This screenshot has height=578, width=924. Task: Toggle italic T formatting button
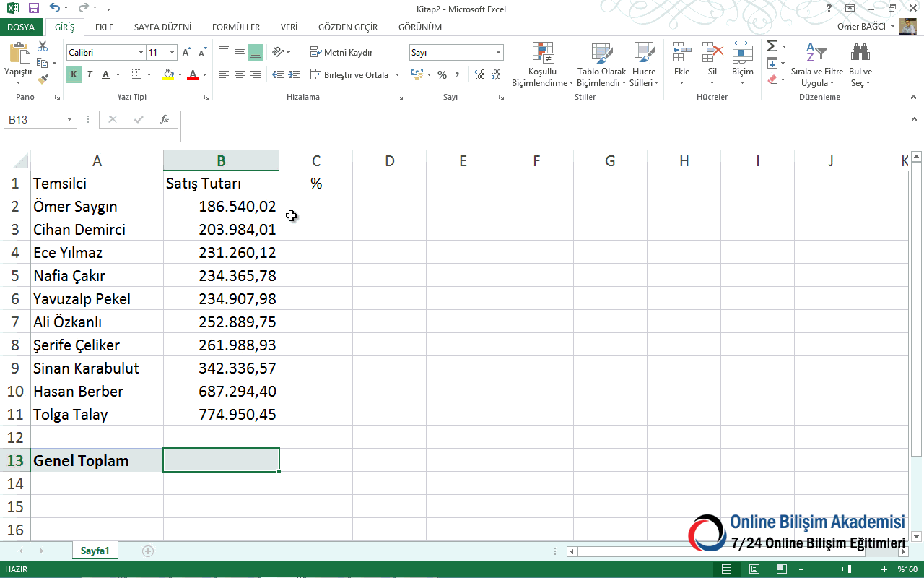pos(90,74)
